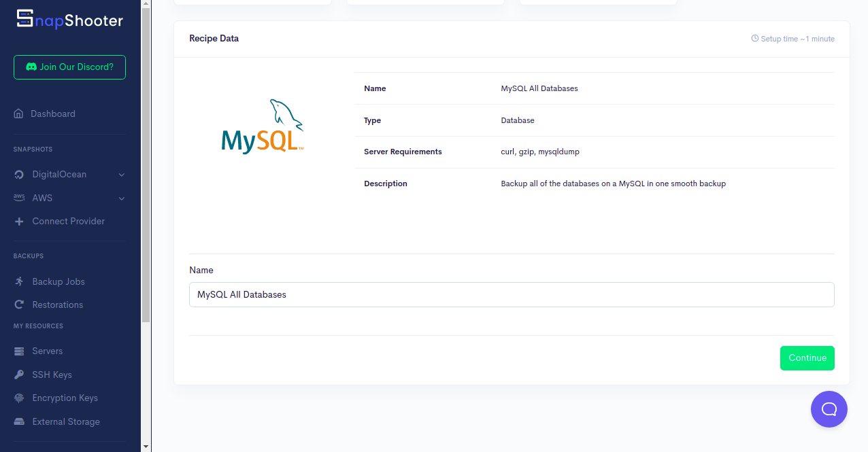Open Connect Provider link
The image size is (868, 452).
coord(69,222)
